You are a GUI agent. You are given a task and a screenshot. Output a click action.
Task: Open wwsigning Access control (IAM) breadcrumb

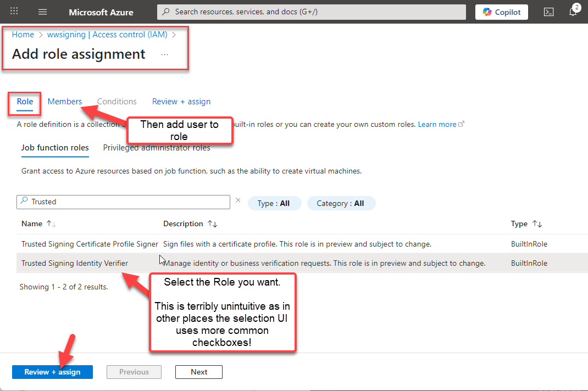pos(107,35)
